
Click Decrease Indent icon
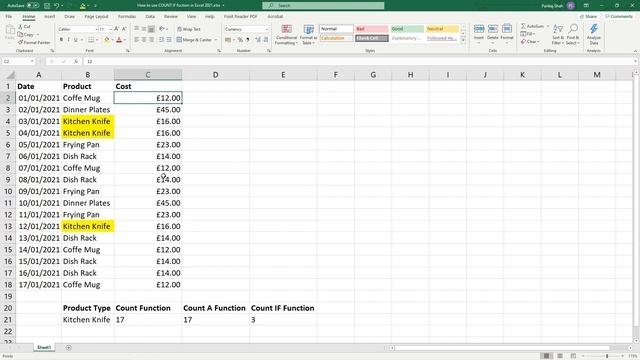point(161,40)
